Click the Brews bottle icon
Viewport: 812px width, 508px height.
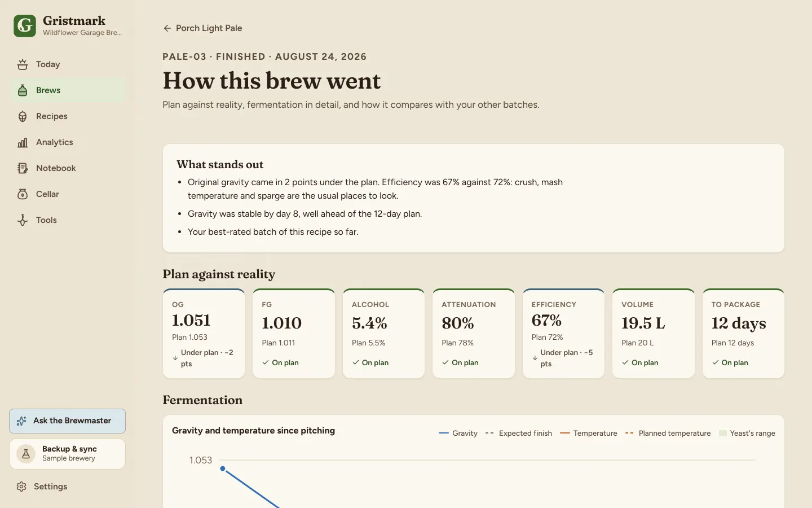[x=23, y=90]
